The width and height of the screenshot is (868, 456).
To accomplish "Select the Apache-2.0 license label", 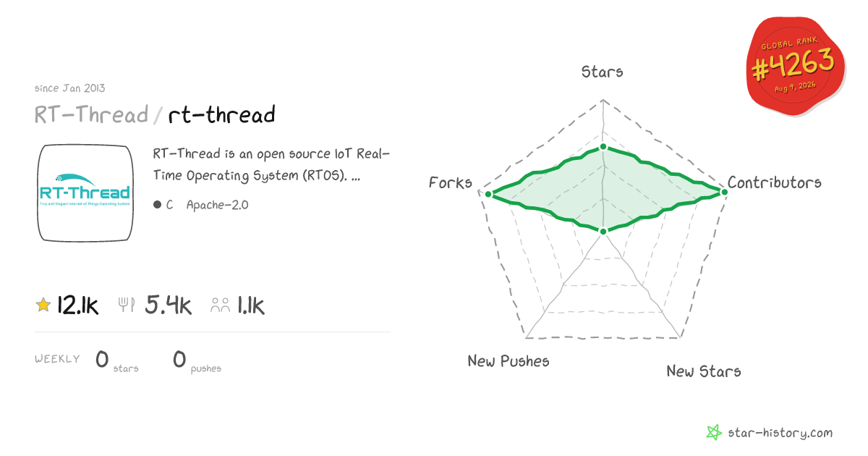I will click(x=217, y=205).
